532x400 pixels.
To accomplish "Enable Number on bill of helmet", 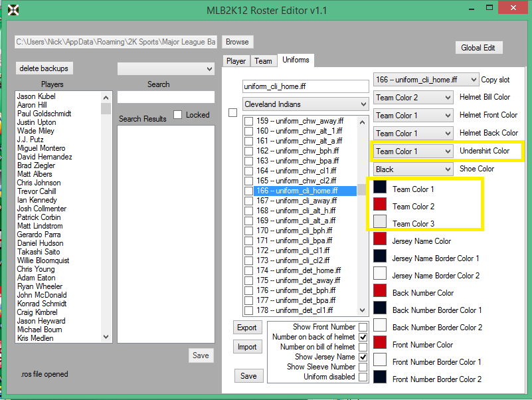I will pos(363,347).
